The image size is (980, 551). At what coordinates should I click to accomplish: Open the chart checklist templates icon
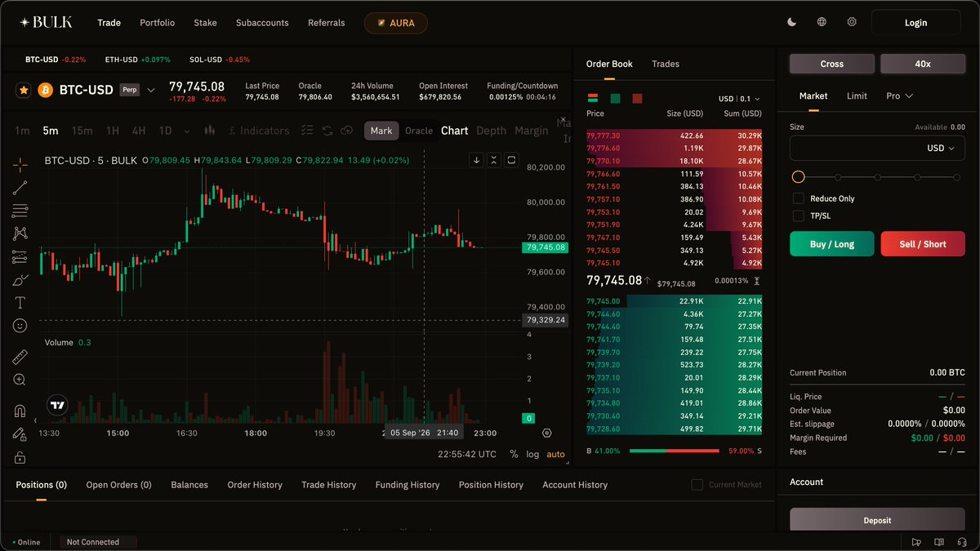[x=307, y=131]
